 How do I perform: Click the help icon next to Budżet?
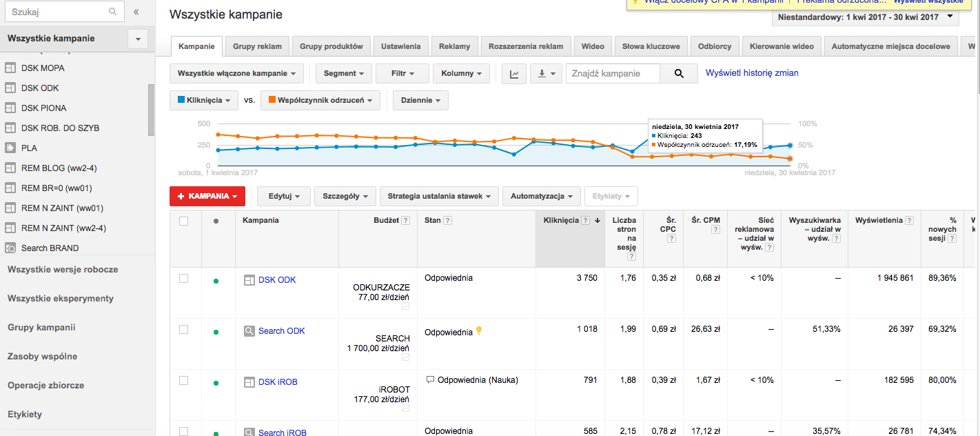click(x=405, y=221)
